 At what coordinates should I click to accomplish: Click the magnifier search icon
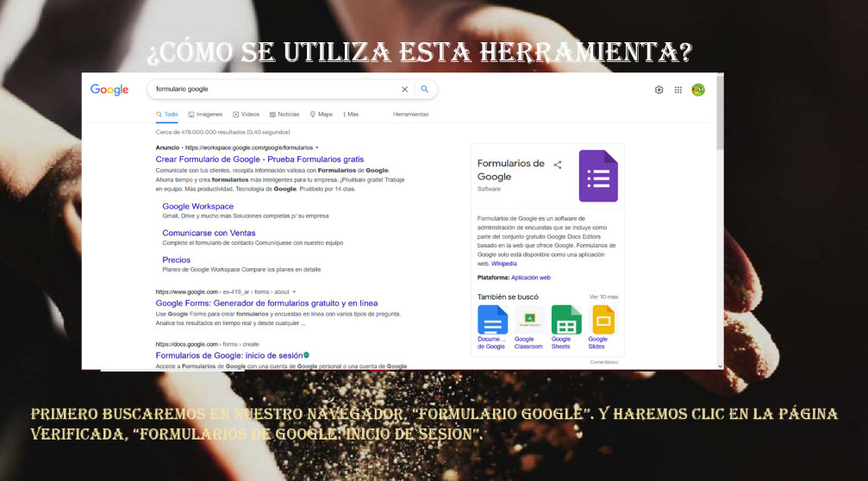(424, 89)
